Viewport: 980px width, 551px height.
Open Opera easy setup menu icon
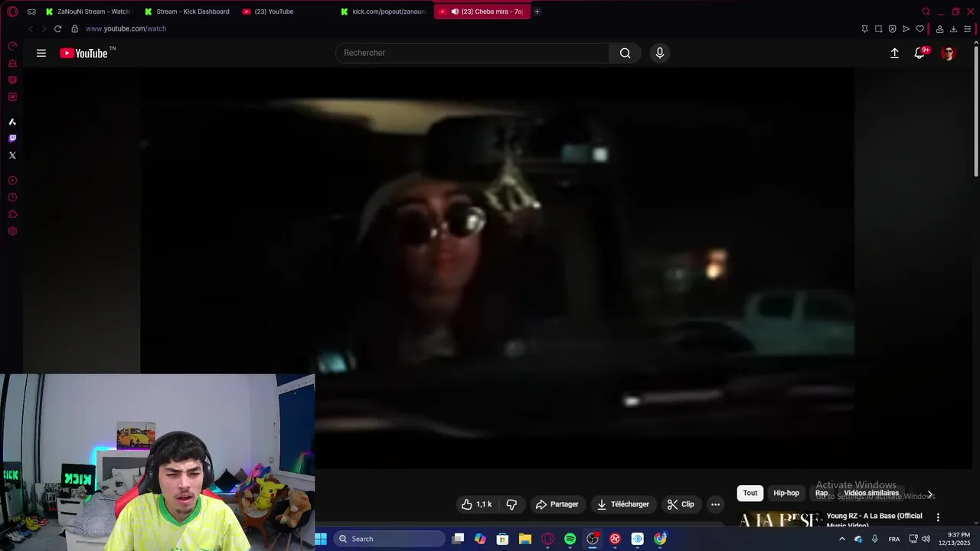coord(967,29)
